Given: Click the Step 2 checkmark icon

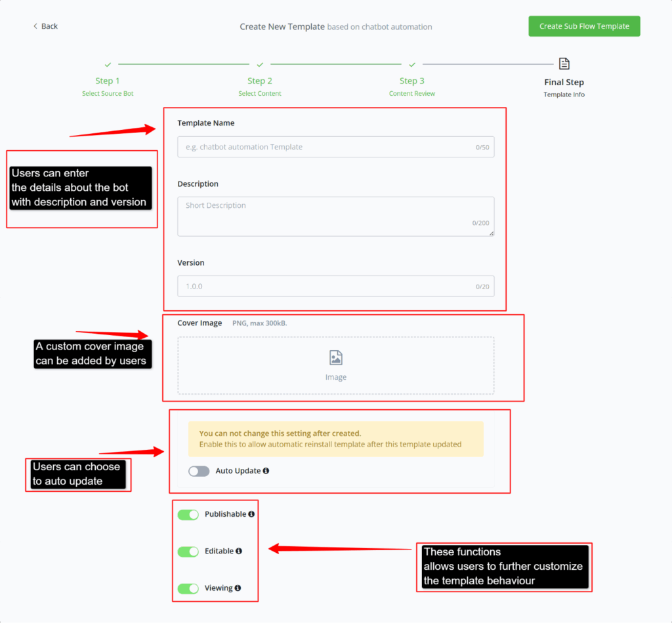Looking at the screenshot, I should [260, 64].
